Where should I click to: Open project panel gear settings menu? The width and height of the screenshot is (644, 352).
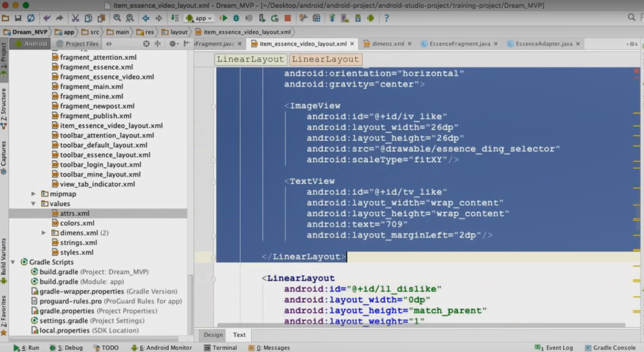coord(173,44)
